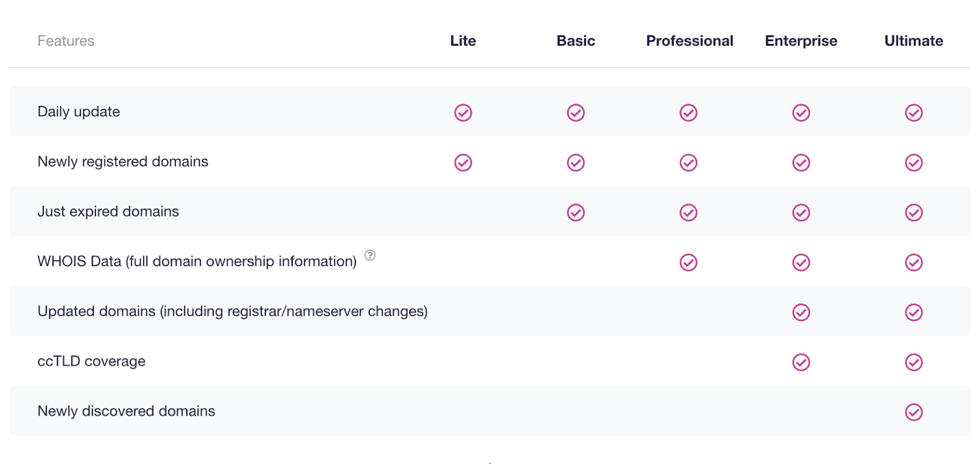The image size is (980, 464).
Task: Select the Lite plan column header
Action: (463, 41)
